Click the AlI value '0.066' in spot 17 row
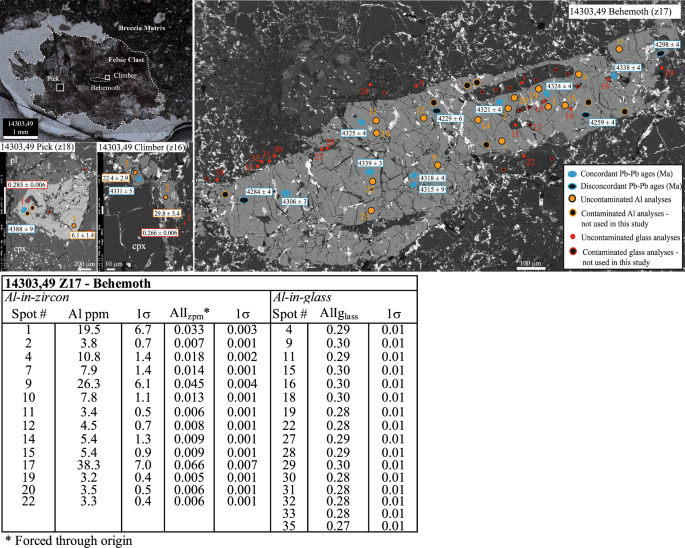The image size is (685, 548). tap(189, 465)
